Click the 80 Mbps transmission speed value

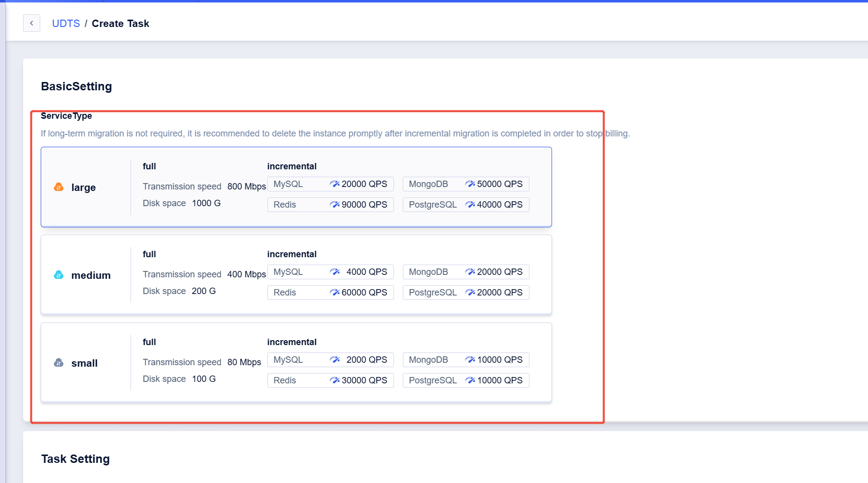pos(244,362)
